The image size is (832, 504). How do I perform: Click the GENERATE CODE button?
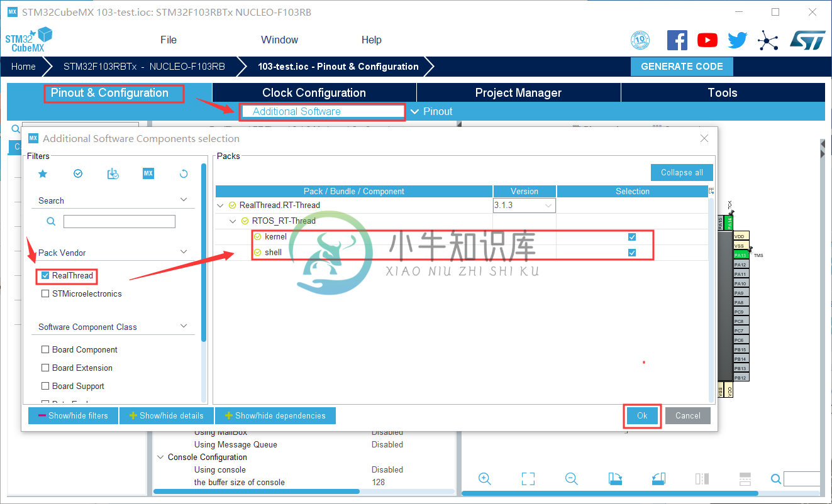point(682,66)
